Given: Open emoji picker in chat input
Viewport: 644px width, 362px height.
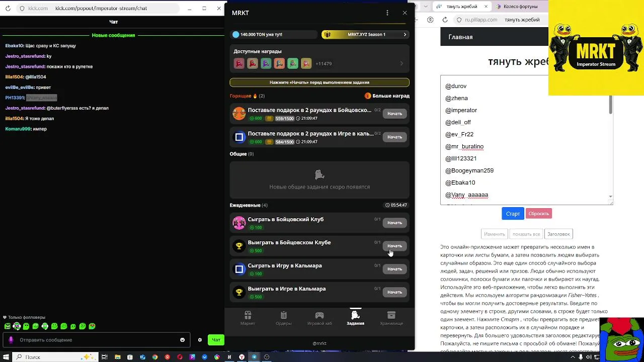Looking at the screenshot, I should pos(183,340).
